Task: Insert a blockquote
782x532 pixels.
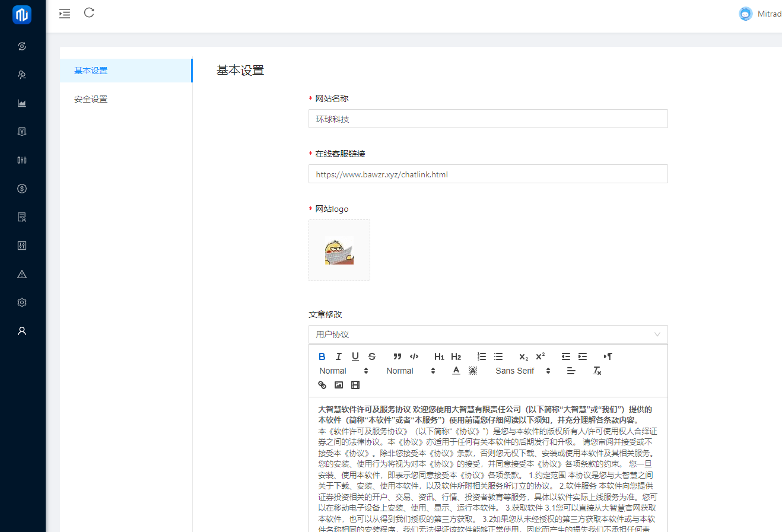Action: click(398, 356)
